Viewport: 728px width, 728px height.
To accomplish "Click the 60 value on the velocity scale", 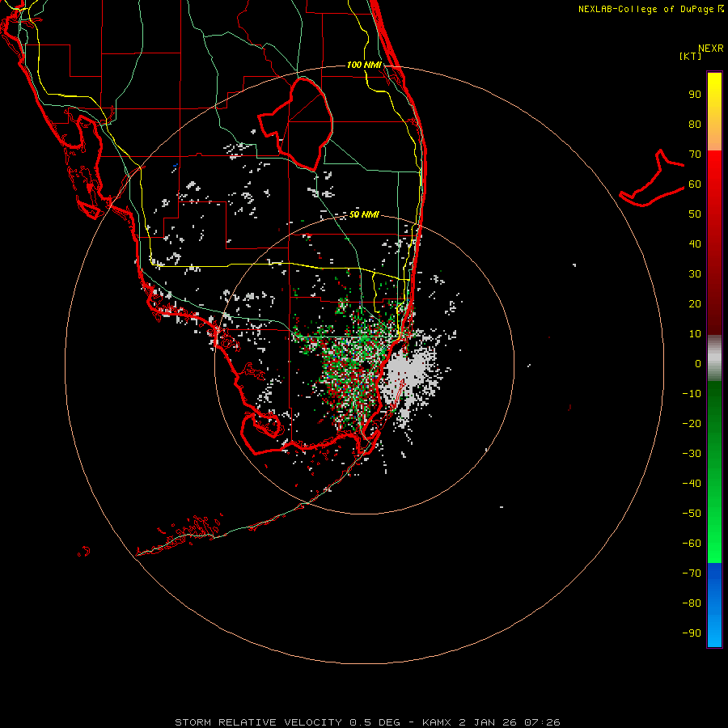I will click(695, 184).
